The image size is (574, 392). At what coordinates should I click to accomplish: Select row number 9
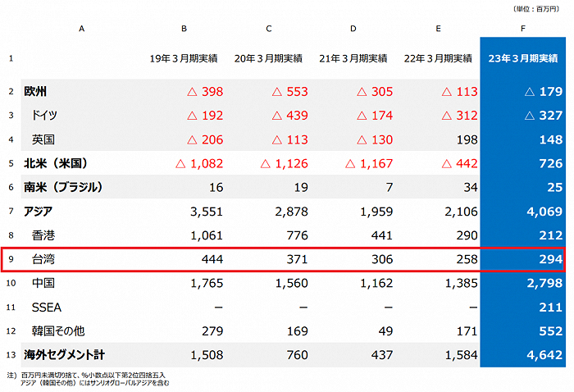[11, 260]
